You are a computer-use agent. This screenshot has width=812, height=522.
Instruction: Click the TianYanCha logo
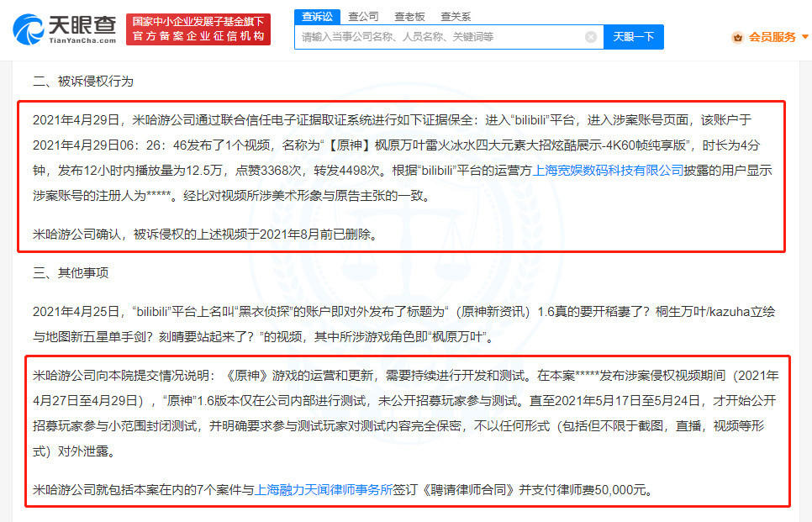(64, 29)
